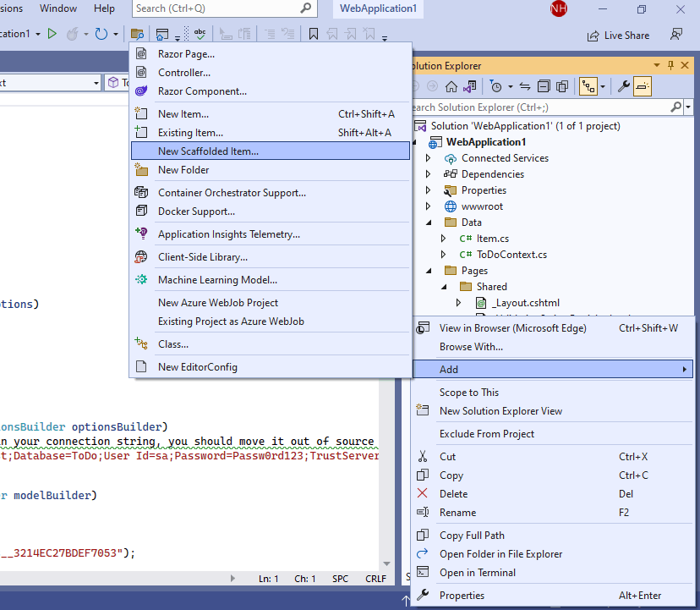Image resolution: width=700 pixels, height=610 pixels.
Task: Toggle auto-hide pin on Solution Explorer
Action: click(x=671, y=66)
